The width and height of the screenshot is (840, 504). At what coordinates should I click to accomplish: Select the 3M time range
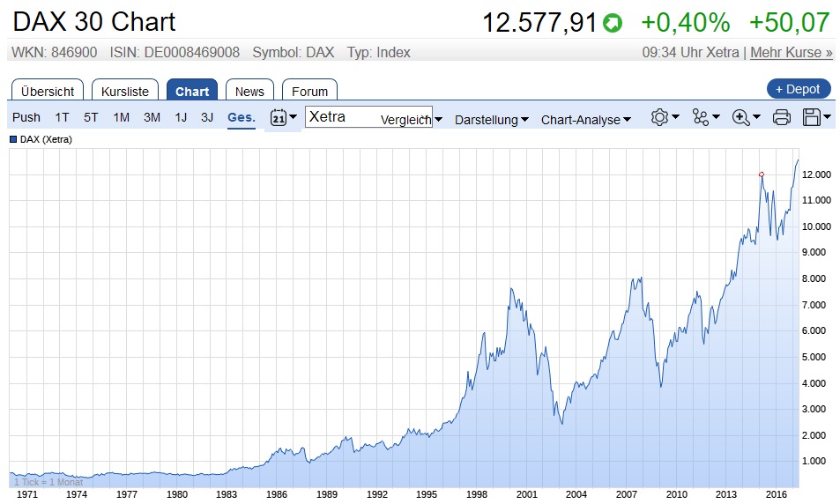pyautogui.click(x=152, y=117)
